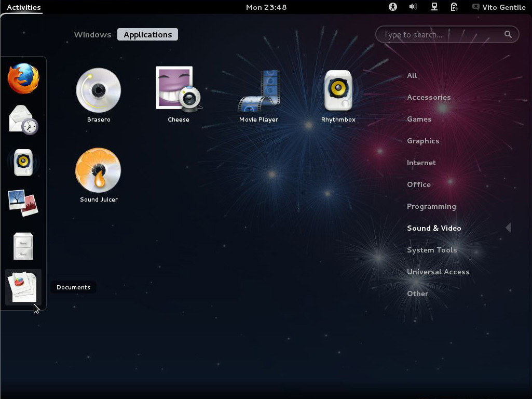Filter apps by Accessories category
This screenshot has height=399, width=532.
(x=429, y=97)
